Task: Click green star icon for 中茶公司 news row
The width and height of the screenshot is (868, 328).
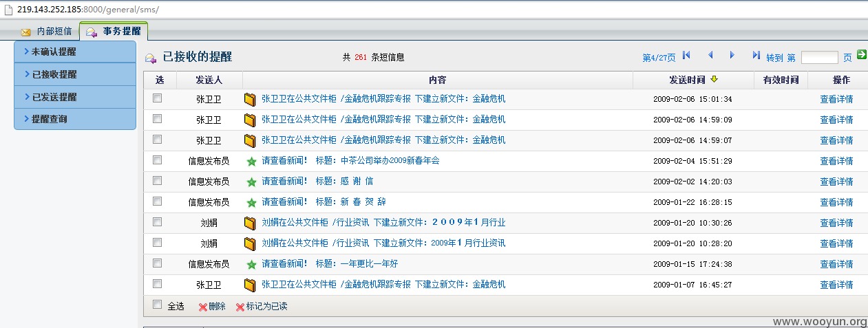Action: (x=251, y=162)
